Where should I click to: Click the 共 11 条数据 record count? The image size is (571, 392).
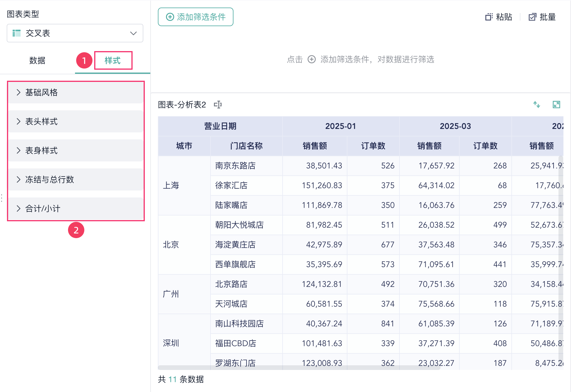[181, 379]
